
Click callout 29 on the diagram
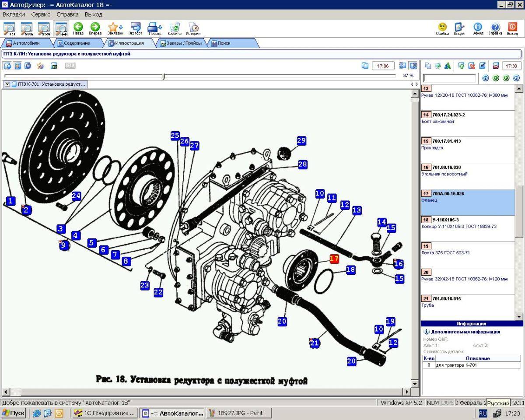coord(301,140)
